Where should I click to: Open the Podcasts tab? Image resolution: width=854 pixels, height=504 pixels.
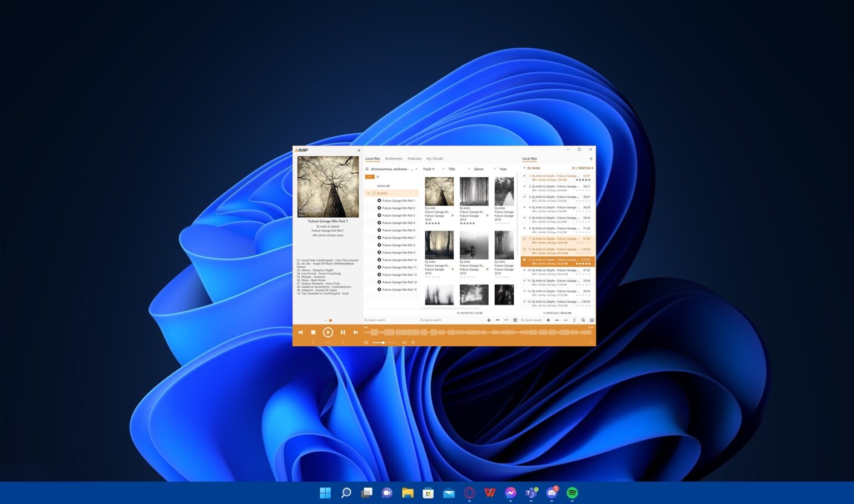[414, 159]
